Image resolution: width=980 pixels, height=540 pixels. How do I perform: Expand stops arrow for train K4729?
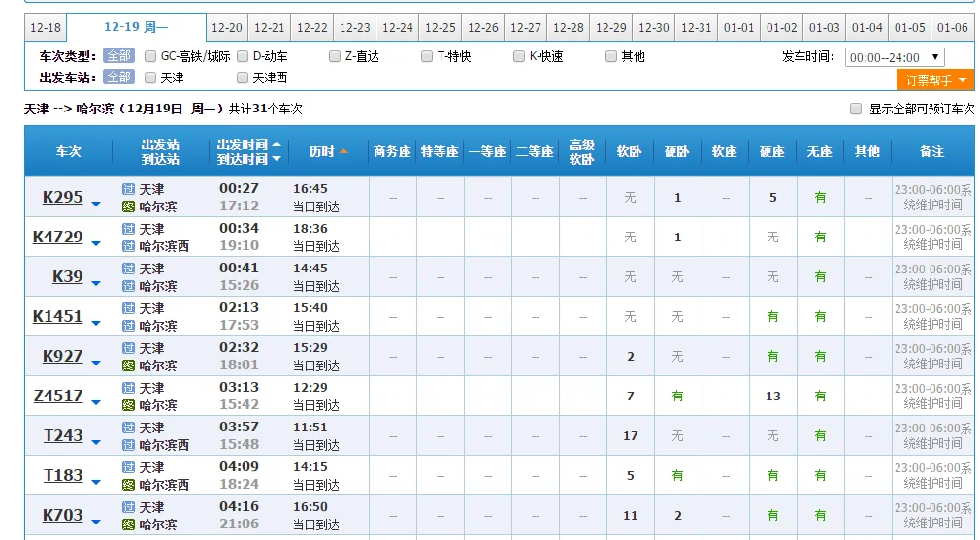pyautogui.click(x=96, y=244)
